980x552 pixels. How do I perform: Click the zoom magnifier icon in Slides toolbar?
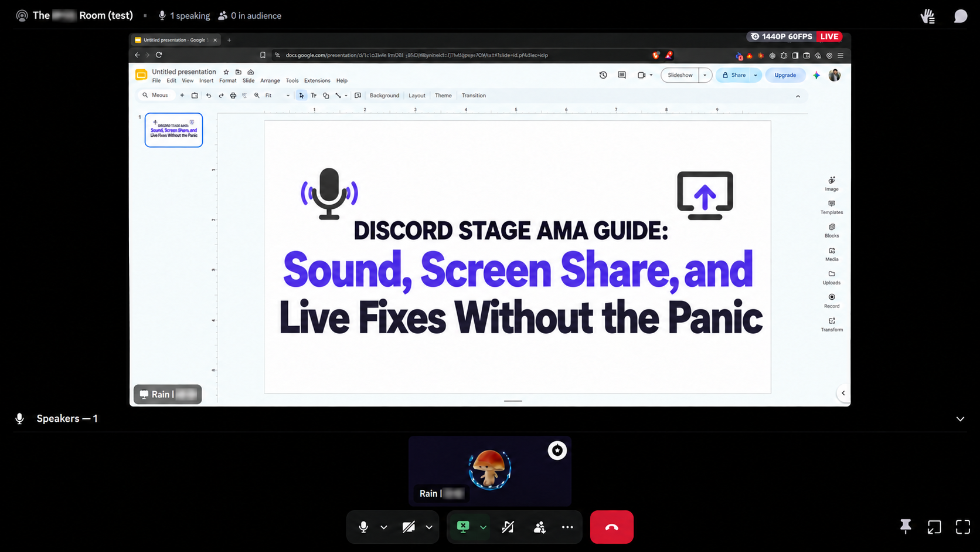257,96
